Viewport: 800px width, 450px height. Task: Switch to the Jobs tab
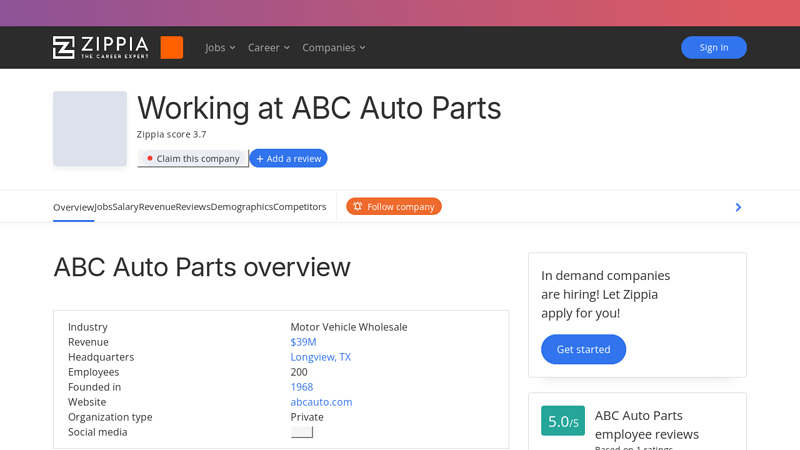tap(103, 207)
